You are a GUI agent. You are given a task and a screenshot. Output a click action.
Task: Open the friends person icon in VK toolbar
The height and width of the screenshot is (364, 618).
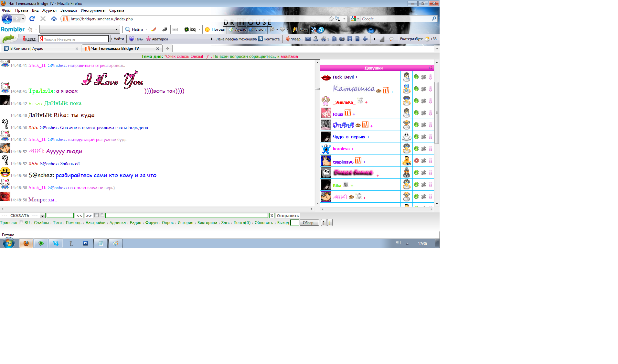tap(316, 39)
